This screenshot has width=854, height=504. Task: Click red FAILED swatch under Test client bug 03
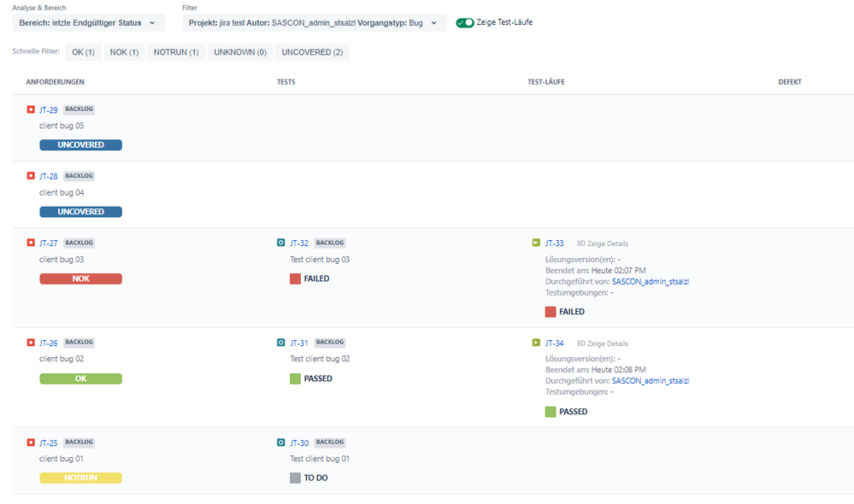pyautogui.click(x=295, y=278)
